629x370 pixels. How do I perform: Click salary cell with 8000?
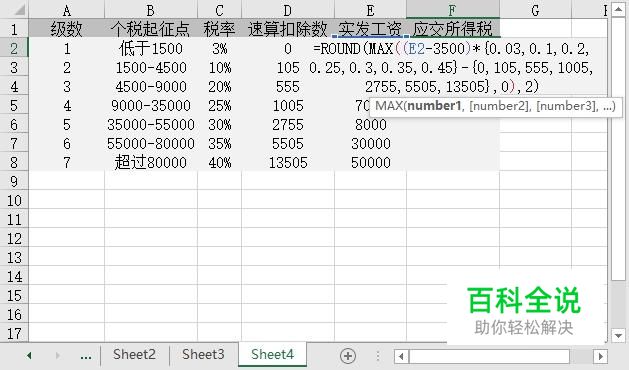coord(370,124)
